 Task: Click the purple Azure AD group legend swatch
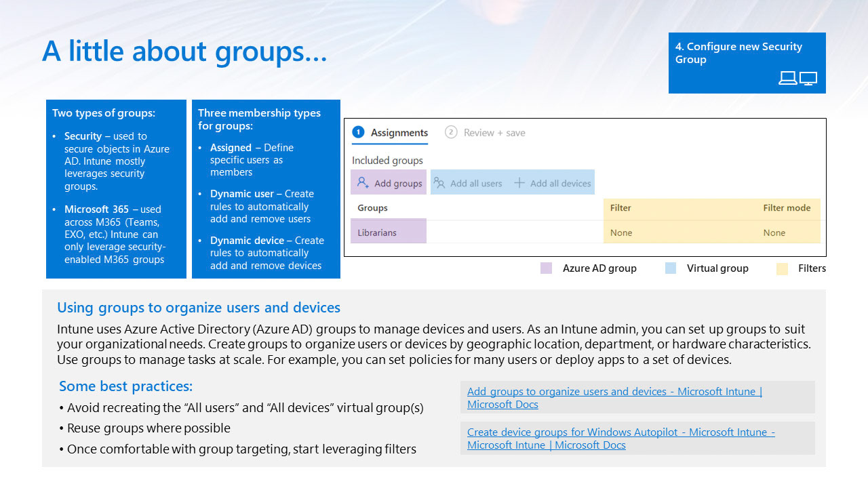pyautogui.click(x=546, y=268)
